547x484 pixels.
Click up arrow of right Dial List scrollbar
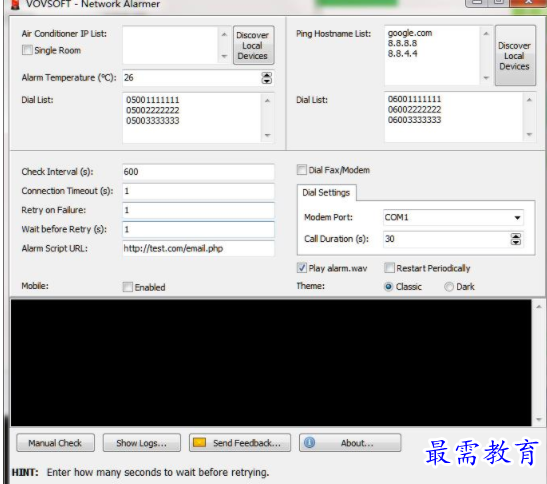coord(529,100)
